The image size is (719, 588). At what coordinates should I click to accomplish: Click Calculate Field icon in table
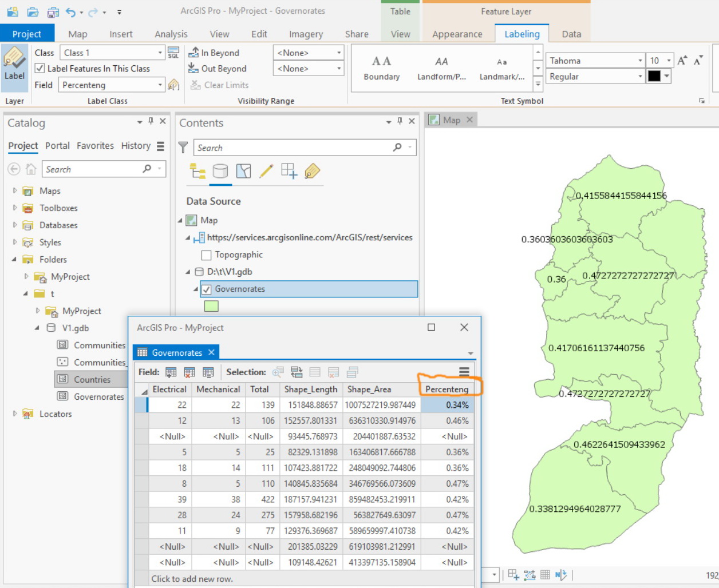tap(208, 372)
